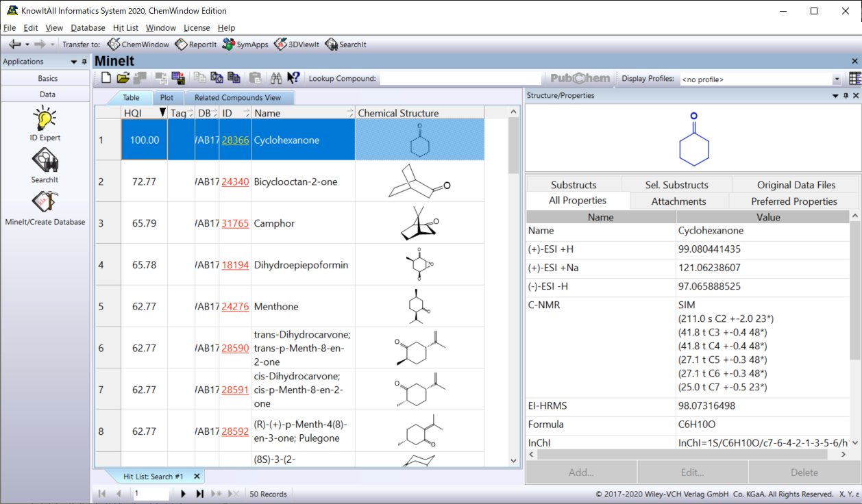Click the save-database icon with red arrow
Screen dimensions: 862x504
[x=179, y=78]
